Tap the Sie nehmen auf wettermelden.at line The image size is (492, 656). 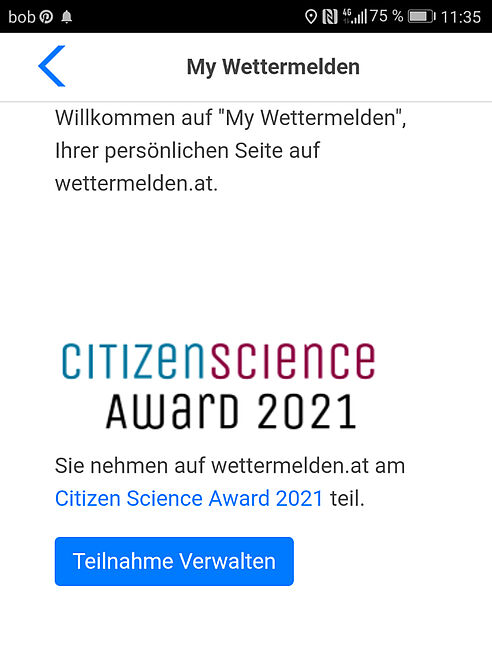click(x=230, y=465)
